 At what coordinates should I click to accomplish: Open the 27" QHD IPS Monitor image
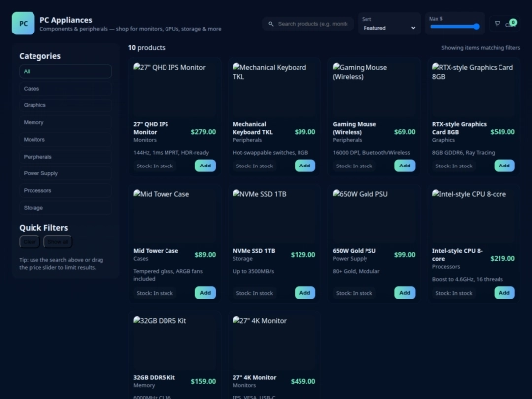(x=174, y=90)
